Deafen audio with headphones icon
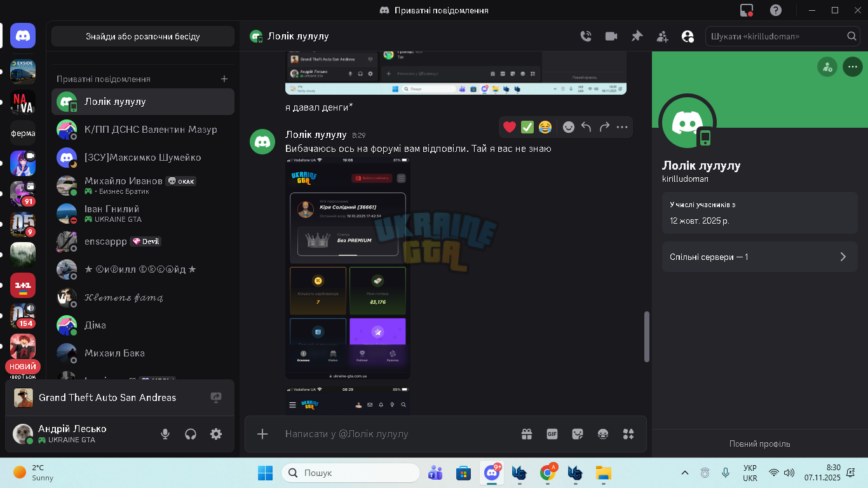The height and width of the screenshot is (488, 868). pyautogui.click(x=191, y=434)
